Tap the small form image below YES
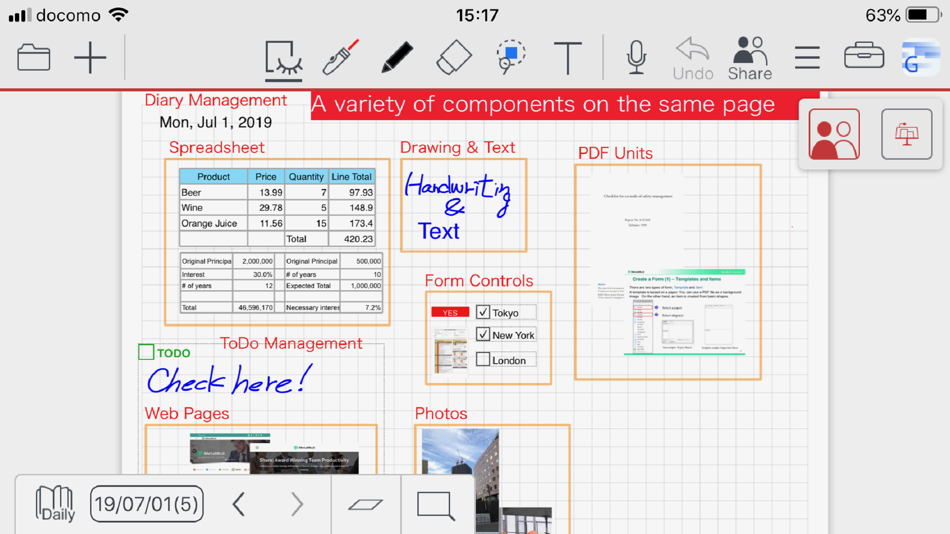This screenshot has width=950, height=534. pyautogui.click(x=451, y=350)
